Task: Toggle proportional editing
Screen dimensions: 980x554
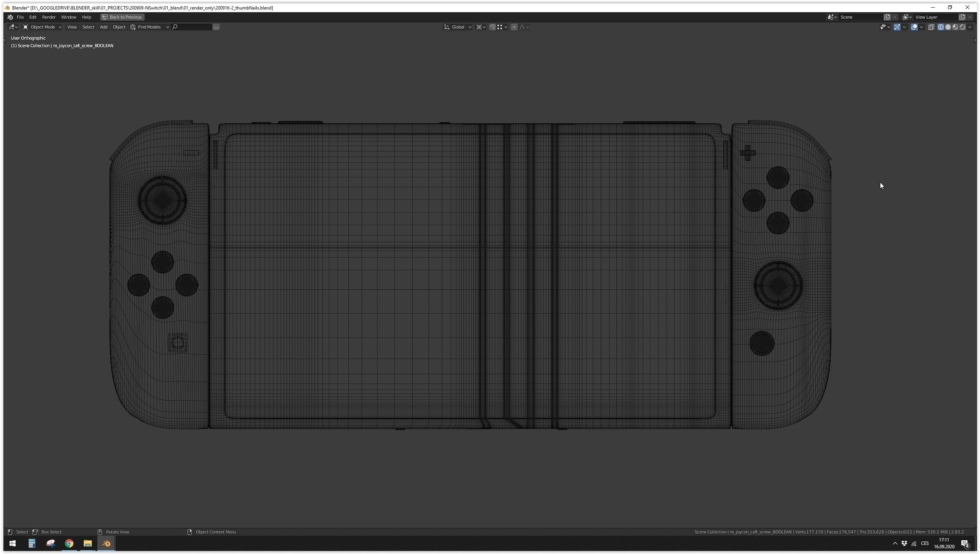Action: [x=515, y=27]
